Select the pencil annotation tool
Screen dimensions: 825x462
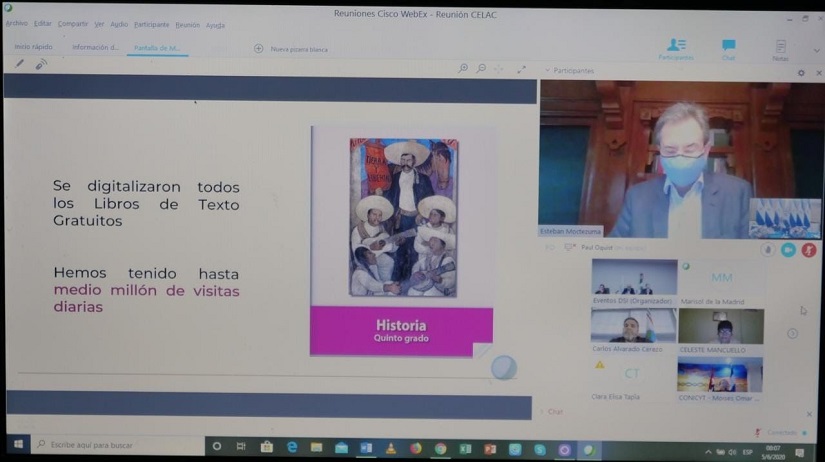tap(19, 64)
